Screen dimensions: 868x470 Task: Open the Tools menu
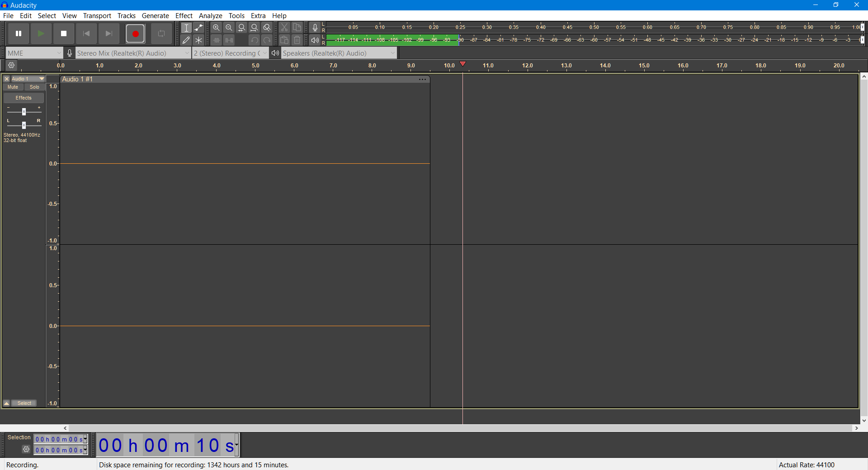pos(236,15)
